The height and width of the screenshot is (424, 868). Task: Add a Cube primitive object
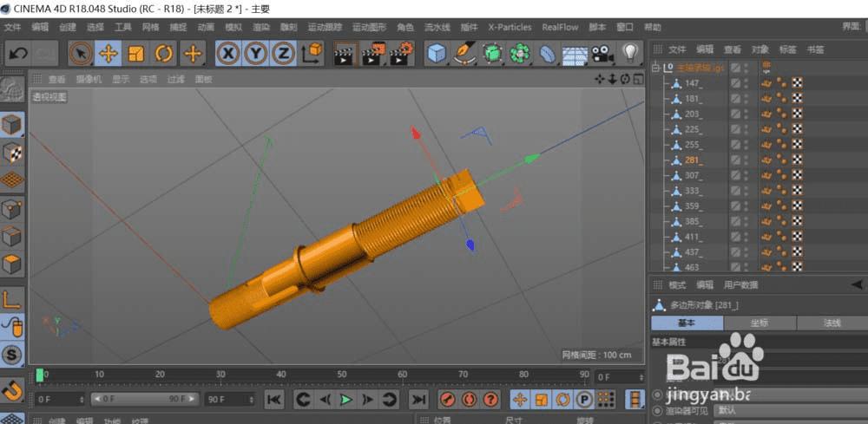(437, 54)
